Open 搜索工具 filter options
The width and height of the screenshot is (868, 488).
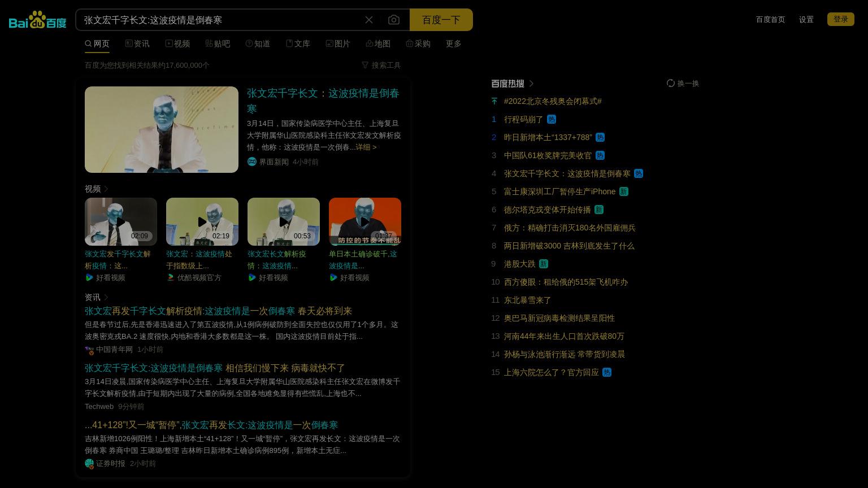[381, 65]
